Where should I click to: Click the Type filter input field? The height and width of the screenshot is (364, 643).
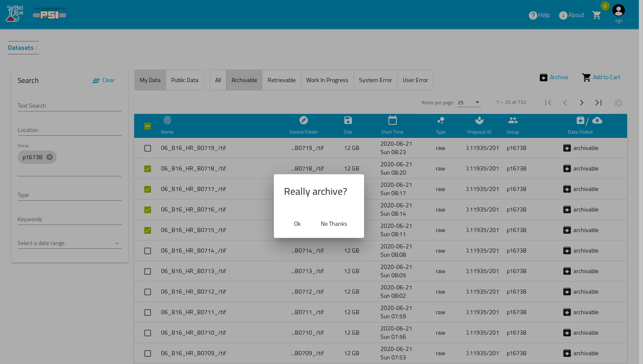[70, 195]
